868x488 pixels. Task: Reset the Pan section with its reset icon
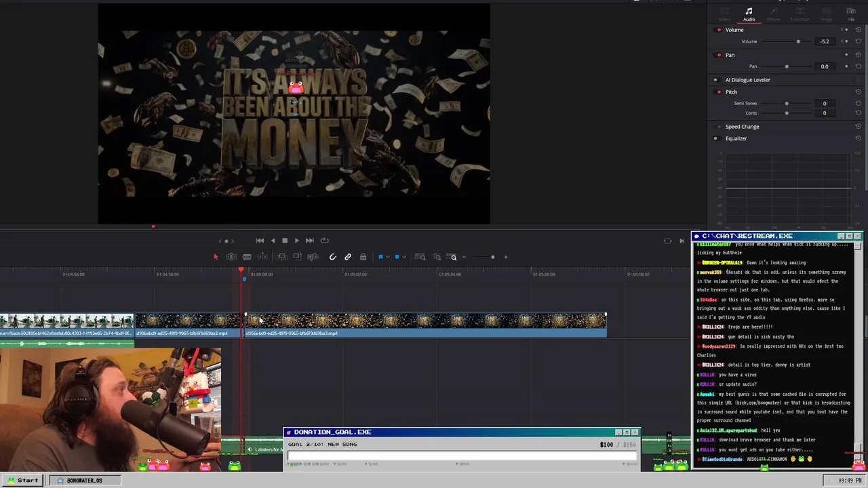859,55
